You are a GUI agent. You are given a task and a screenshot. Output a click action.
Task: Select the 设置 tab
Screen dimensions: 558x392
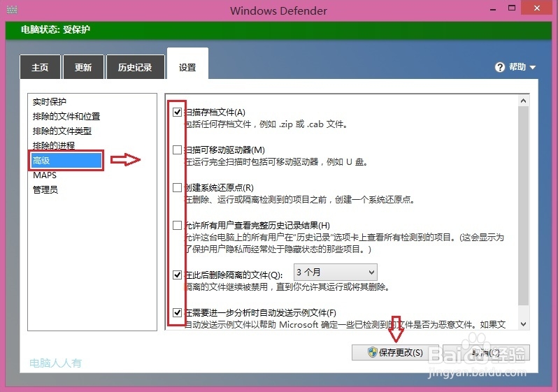click(187, 65)
